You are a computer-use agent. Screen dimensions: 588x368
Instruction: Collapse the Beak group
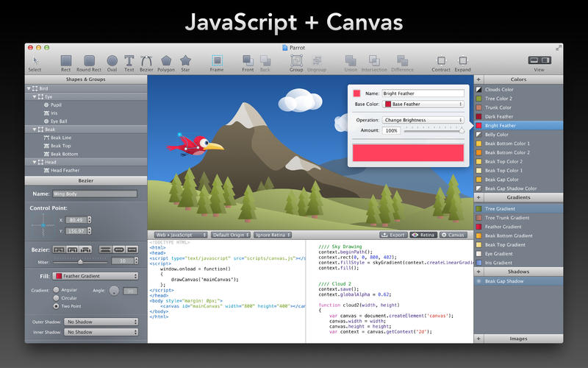tap(35, 130)
